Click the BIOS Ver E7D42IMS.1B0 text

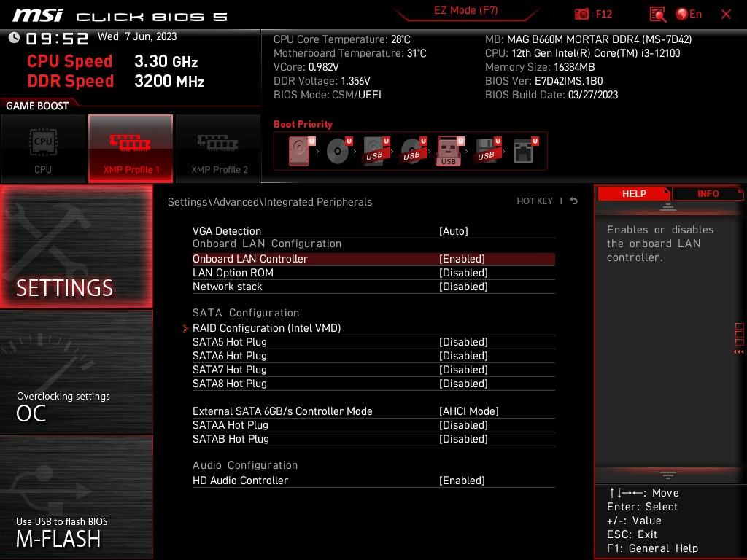(x=543, y=81)
